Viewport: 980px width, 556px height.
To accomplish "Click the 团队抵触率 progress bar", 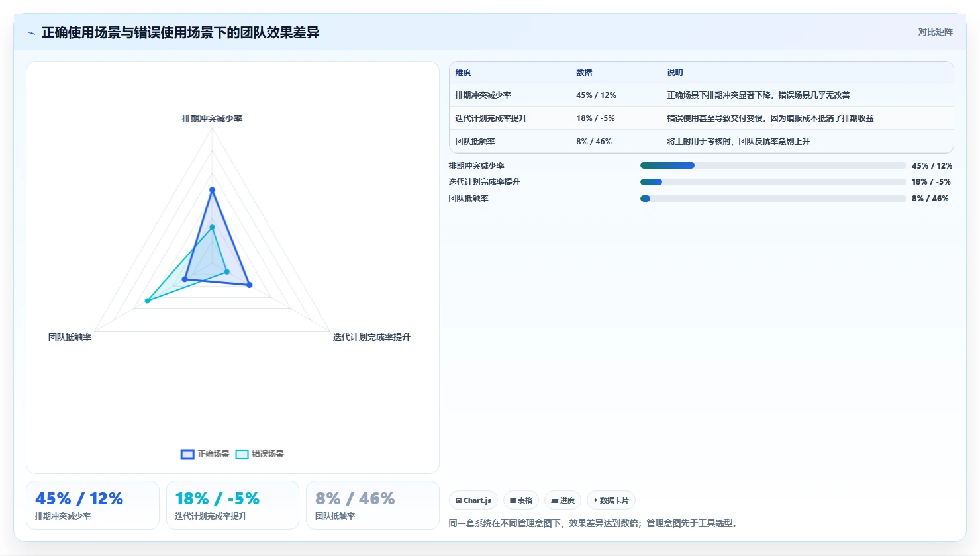I will pos(773,199).
